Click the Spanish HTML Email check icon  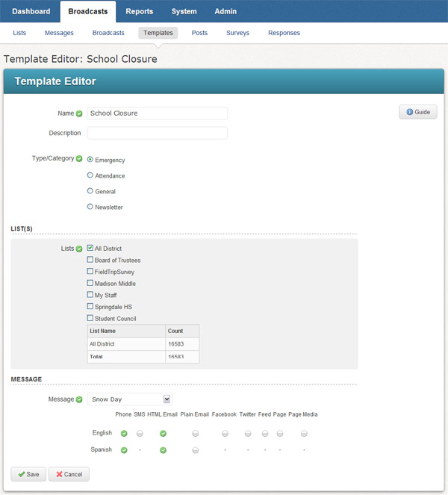(163, 450)
